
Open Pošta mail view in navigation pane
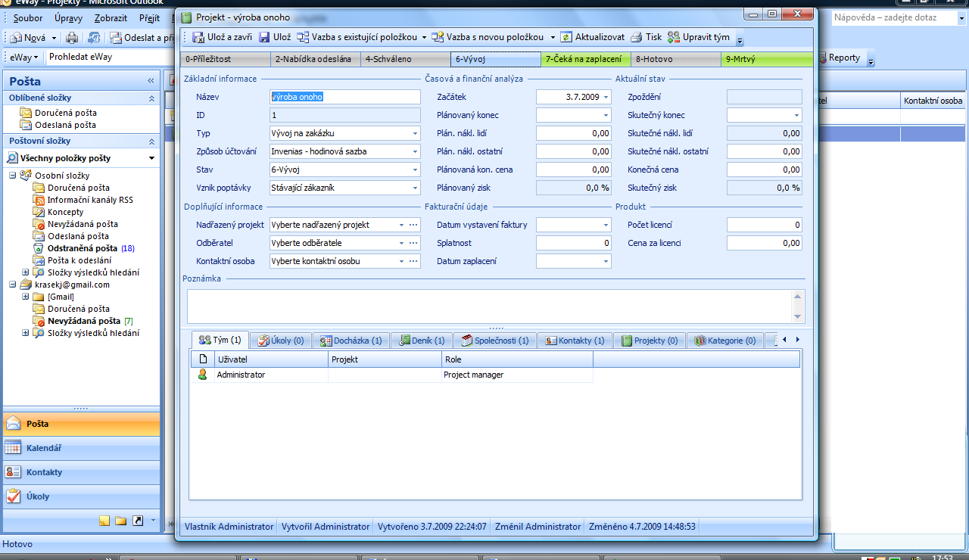[80, 424]
